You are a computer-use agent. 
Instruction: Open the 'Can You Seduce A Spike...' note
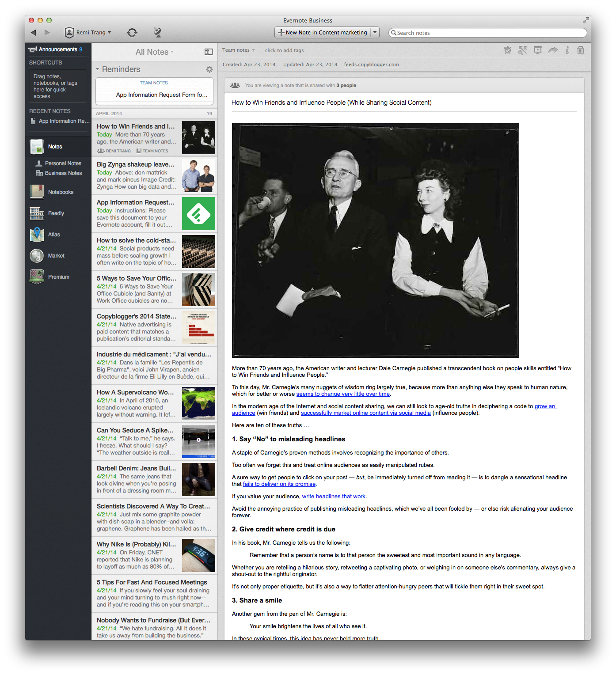click(x=154, y=442)
